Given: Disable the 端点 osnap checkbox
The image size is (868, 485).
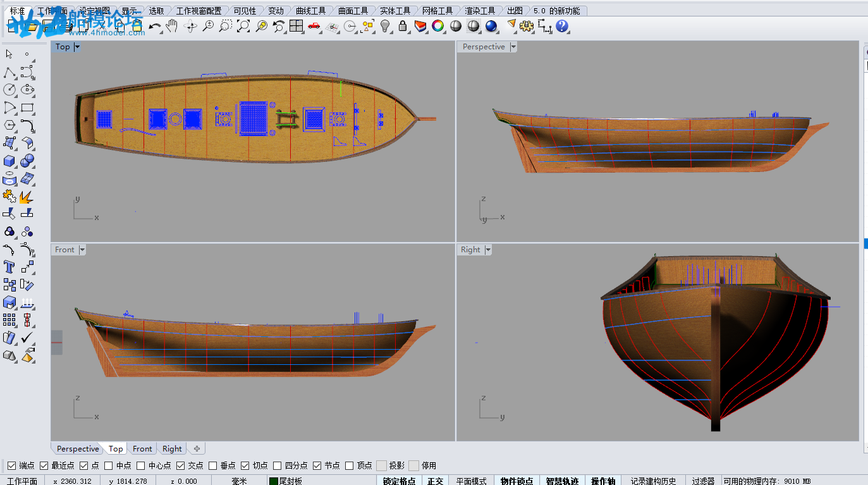Looking at the screenshot, I should pyautogui.click(x=11, y=465).
